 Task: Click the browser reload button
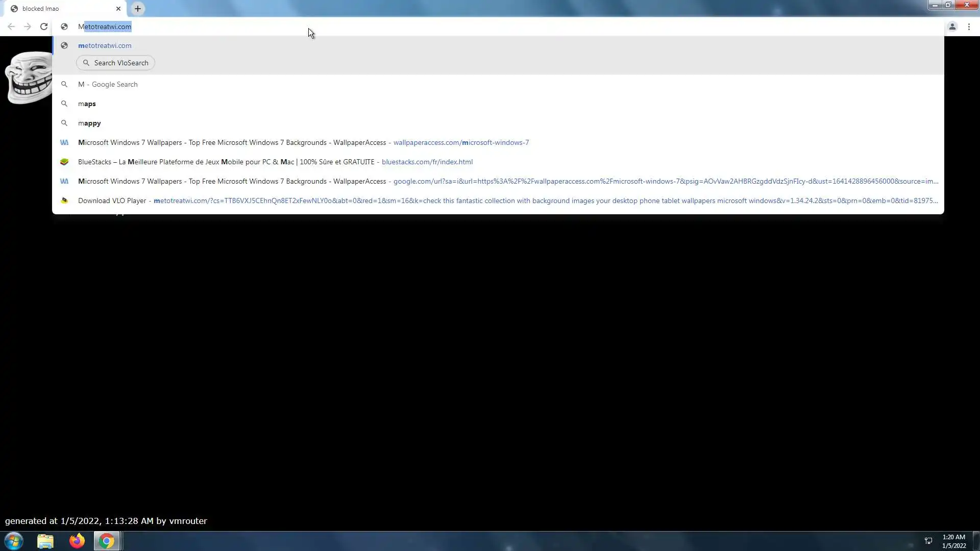(x=44, y=27)
